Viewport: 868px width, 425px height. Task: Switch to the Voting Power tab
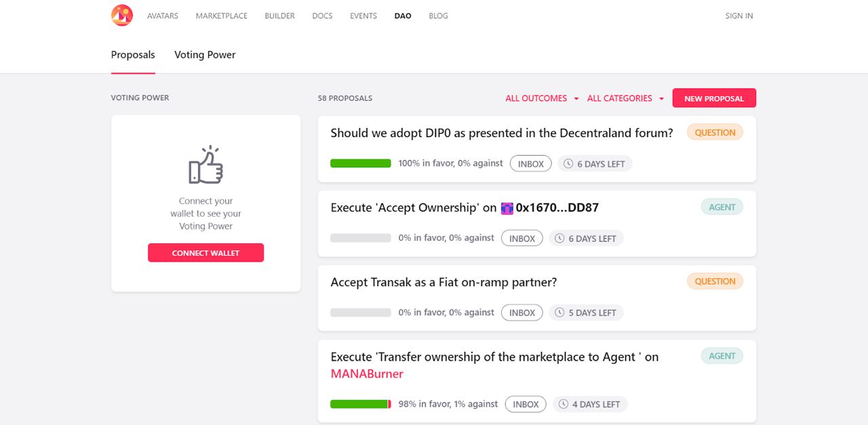click(205, 55)
